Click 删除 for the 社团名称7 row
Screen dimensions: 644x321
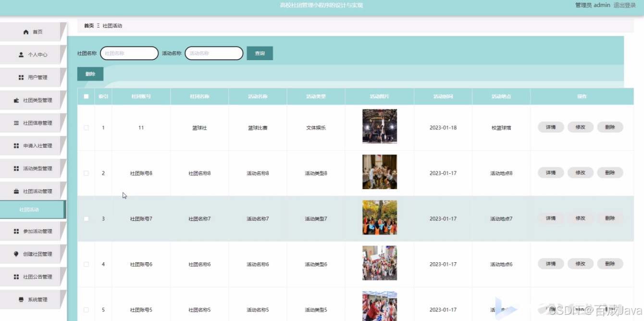[x=610, y=218]
